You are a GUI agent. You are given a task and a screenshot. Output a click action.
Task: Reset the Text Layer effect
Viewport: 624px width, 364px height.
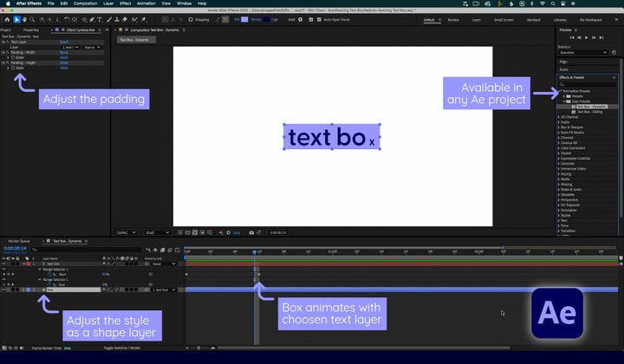tap(63, 42)
